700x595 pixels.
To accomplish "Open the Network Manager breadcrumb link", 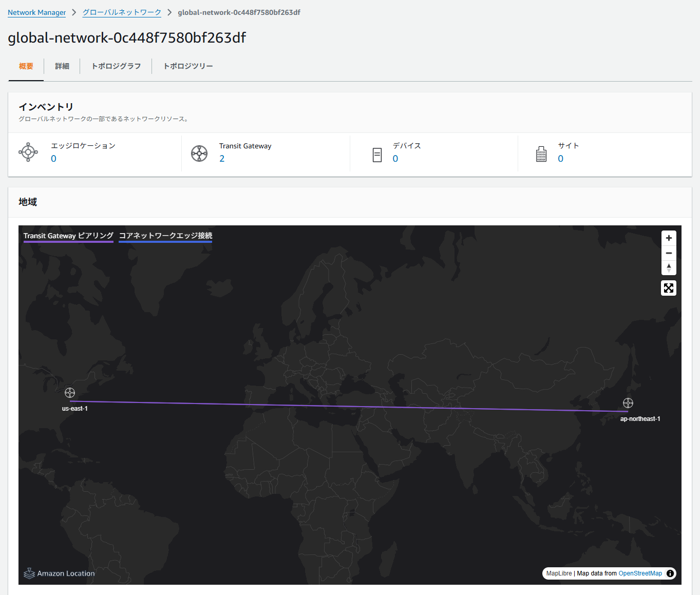I will (36, 12).
